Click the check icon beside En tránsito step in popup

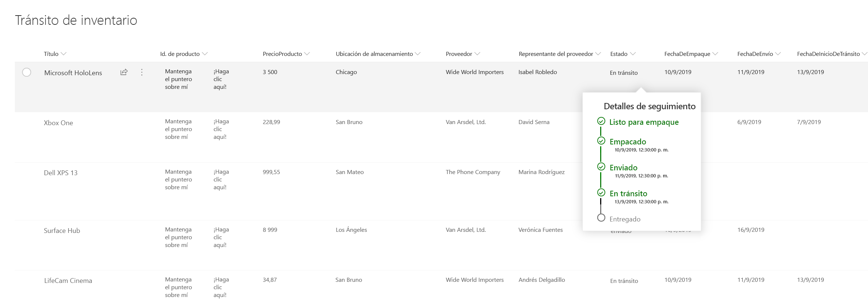pos(601,193)
